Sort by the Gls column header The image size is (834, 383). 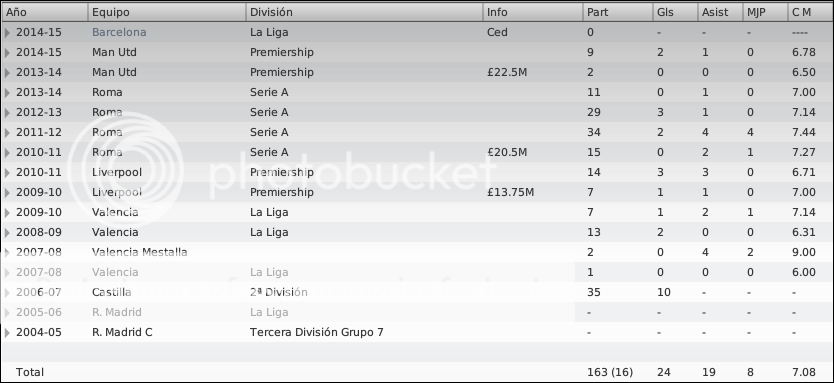(x=675, y=12)
